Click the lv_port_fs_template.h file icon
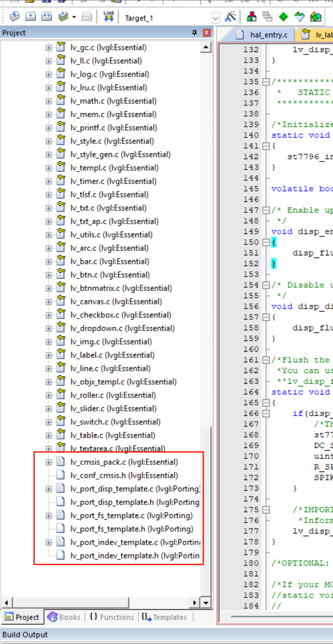Screen dimensions: 333x644 61,529
